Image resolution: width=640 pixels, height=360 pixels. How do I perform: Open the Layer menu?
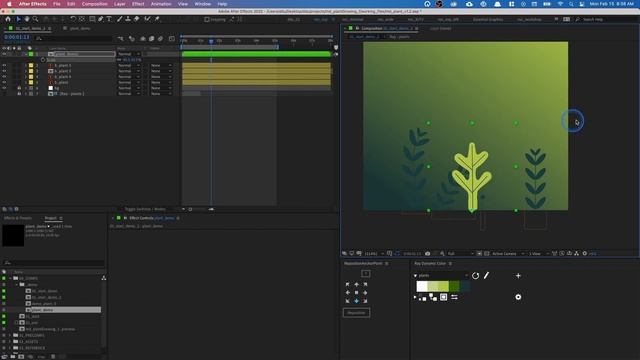[x=120, y=4]
